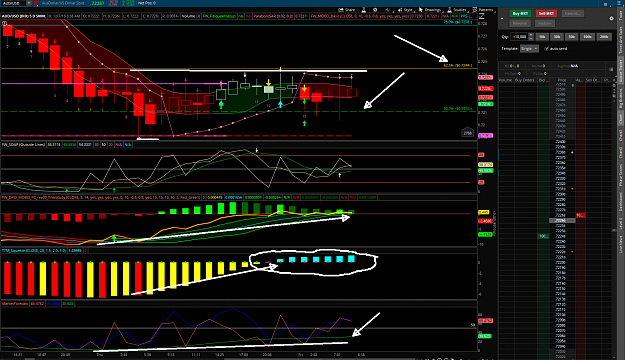Set quantity to 30k preset
The height and width of the screenshot is (360, 625).
tap(557, 37)
